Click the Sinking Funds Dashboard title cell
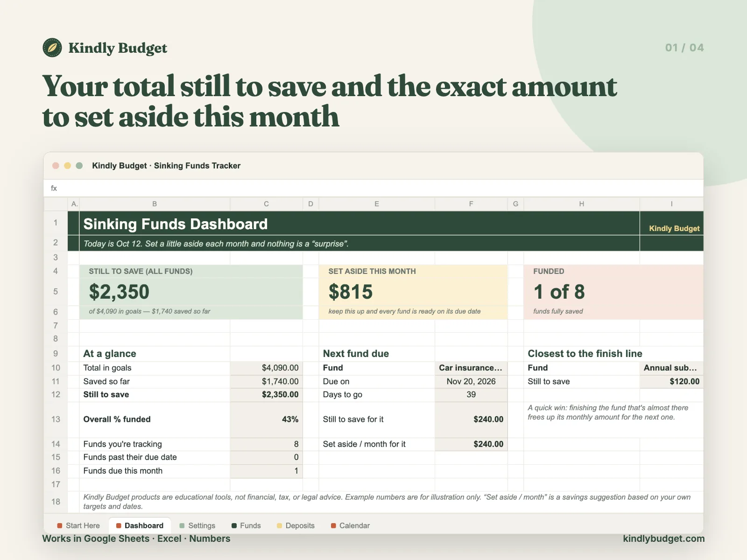Screen dimensions: 747x560 click(x=359, y=224)
